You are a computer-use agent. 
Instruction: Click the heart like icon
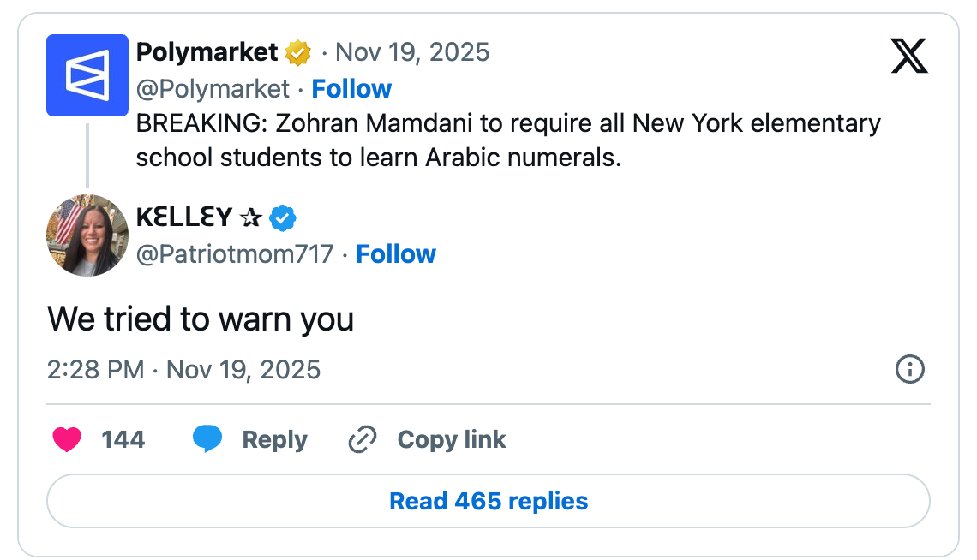click(x=67, y=440)
